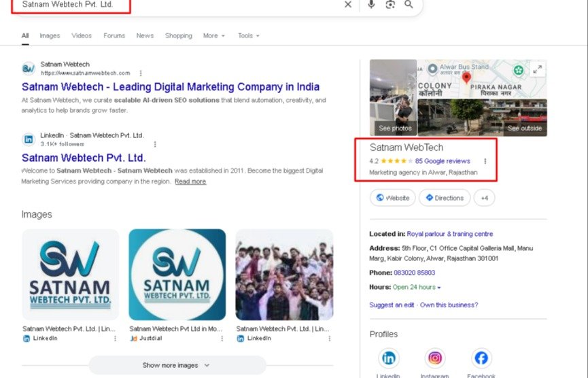Open search by image camera icon
The height and width of the screenshot is (378, 588).
390,5
